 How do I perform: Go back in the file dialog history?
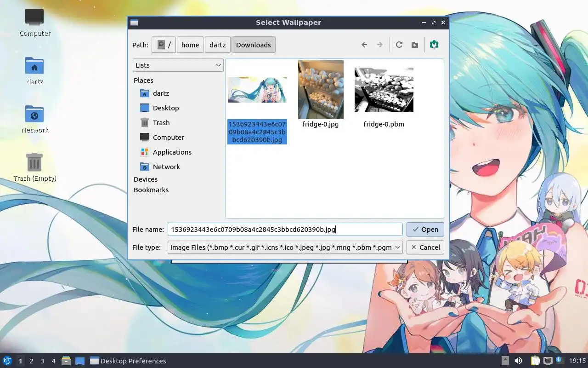364,45
